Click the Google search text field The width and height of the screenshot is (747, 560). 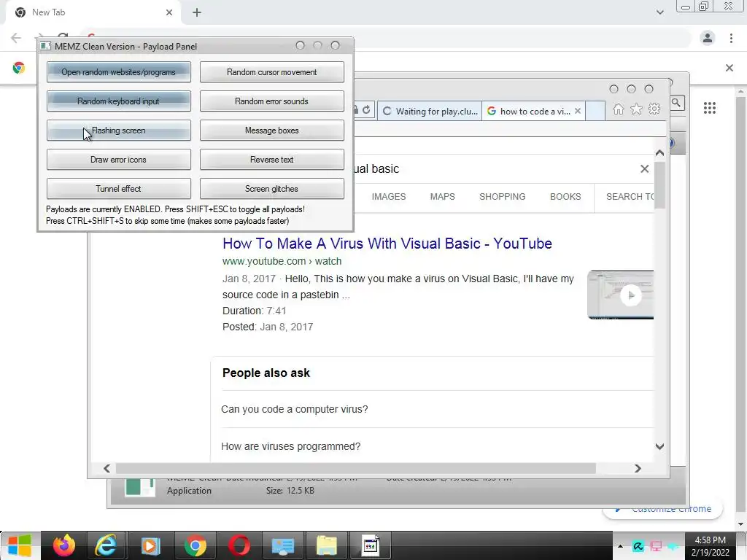click(x=493, y=168)
